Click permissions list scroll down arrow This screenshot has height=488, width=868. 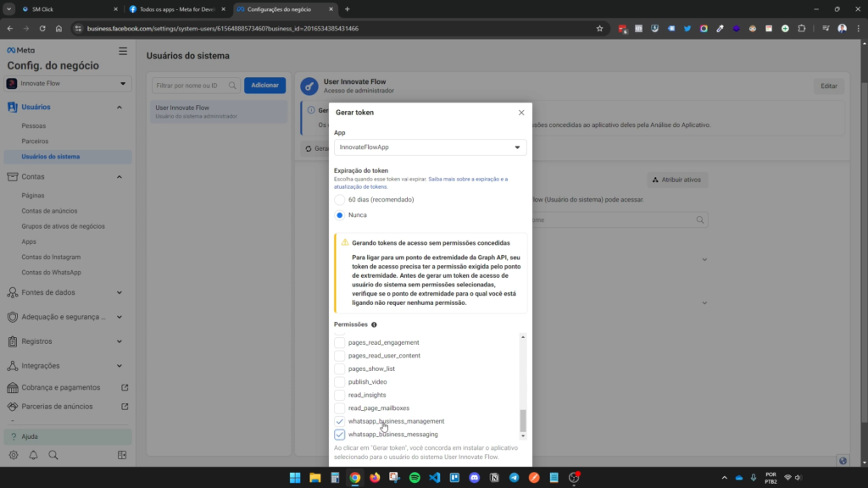click(x=522, y=436)
